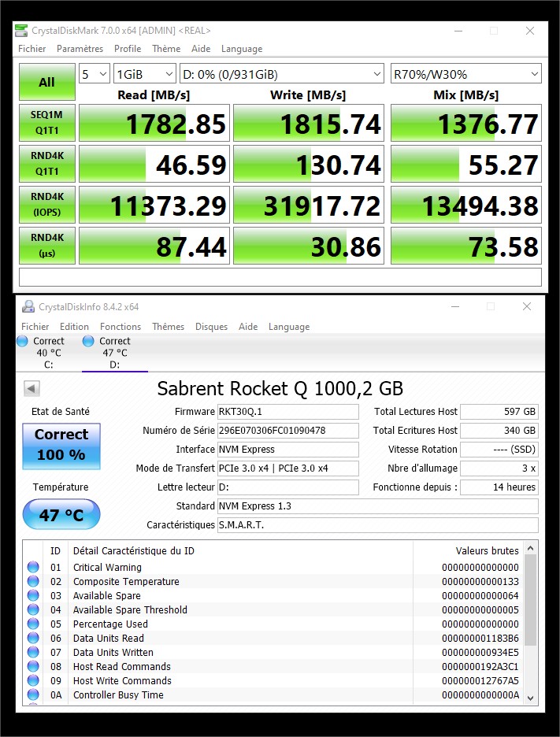Open Aide menu in CrystalDiskMark
Viewport: 560px width, 737px height.
(201, 48)
